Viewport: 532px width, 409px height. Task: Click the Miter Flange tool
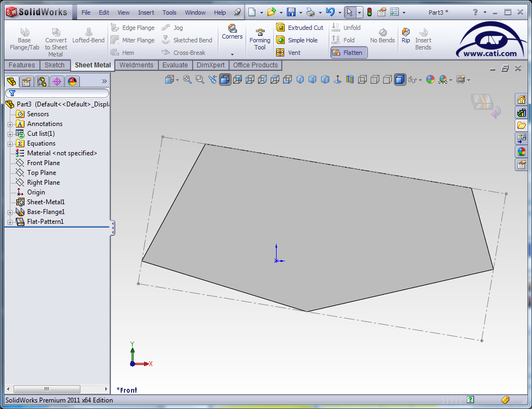click(133, 40)
